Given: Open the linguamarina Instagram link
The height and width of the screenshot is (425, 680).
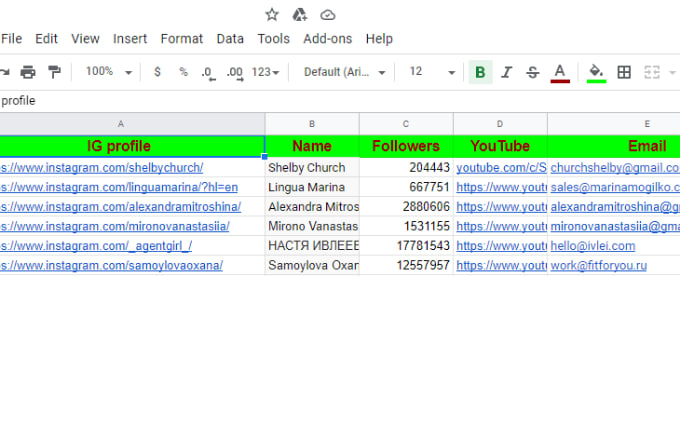Looking at the screenshot, I should [x=119, y=187].
